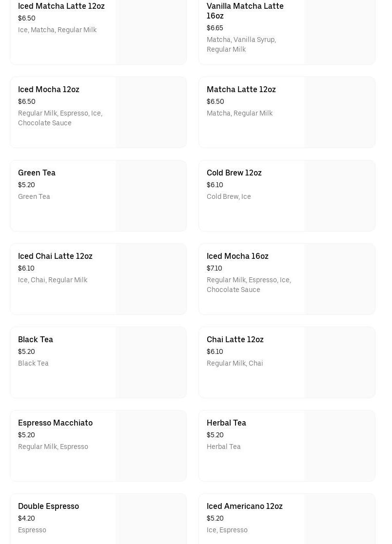
Task: Select the Vanilla Matcha Latte 16oz title
Action: [245, 11]
